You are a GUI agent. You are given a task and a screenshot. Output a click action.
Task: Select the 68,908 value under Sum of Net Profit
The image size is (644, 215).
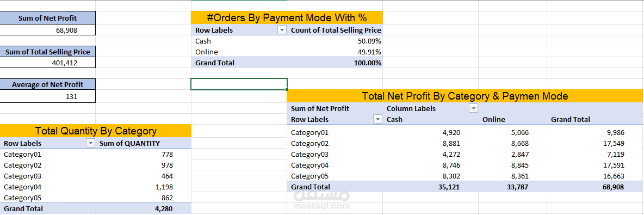click(x=48, y=30)
